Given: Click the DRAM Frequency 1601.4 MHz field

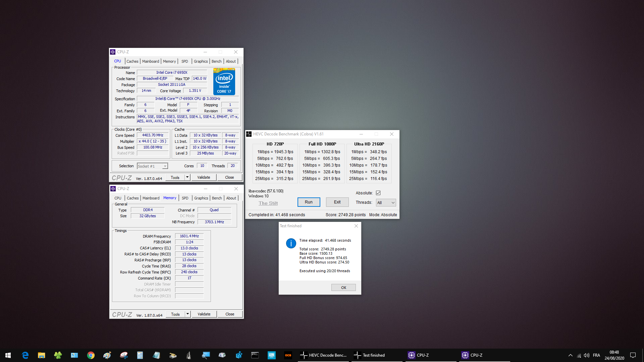Looking at the screenshot, I should [189, 236].
